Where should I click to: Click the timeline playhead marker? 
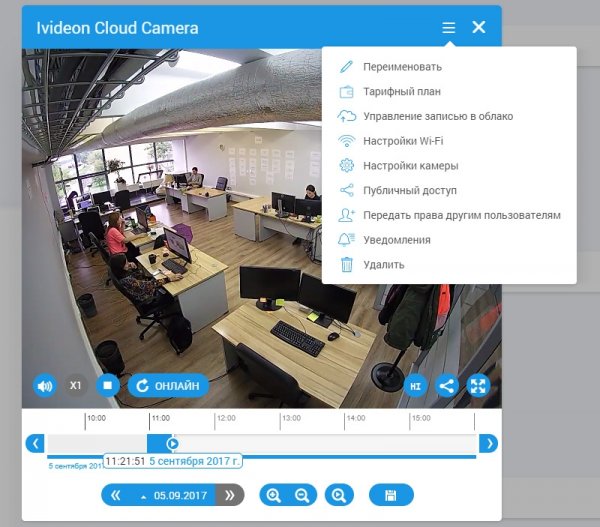(x=173, y=444)
